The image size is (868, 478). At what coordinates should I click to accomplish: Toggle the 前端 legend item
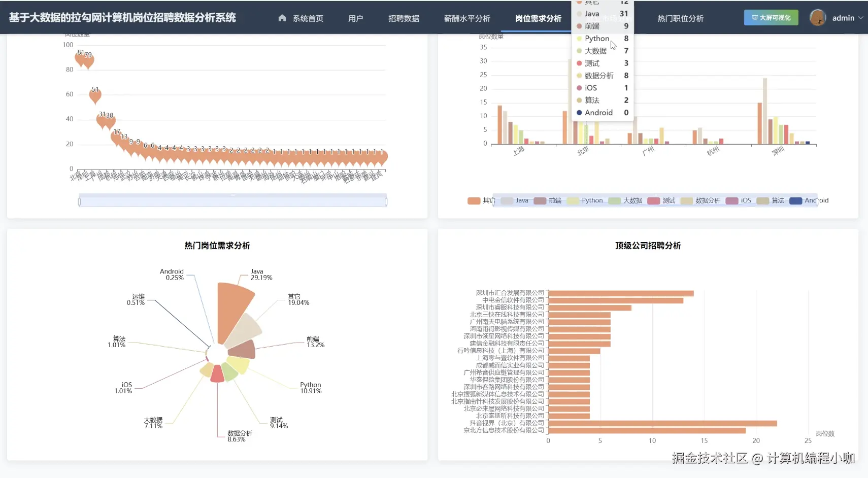pyautogui.click(x=548, y=200)
